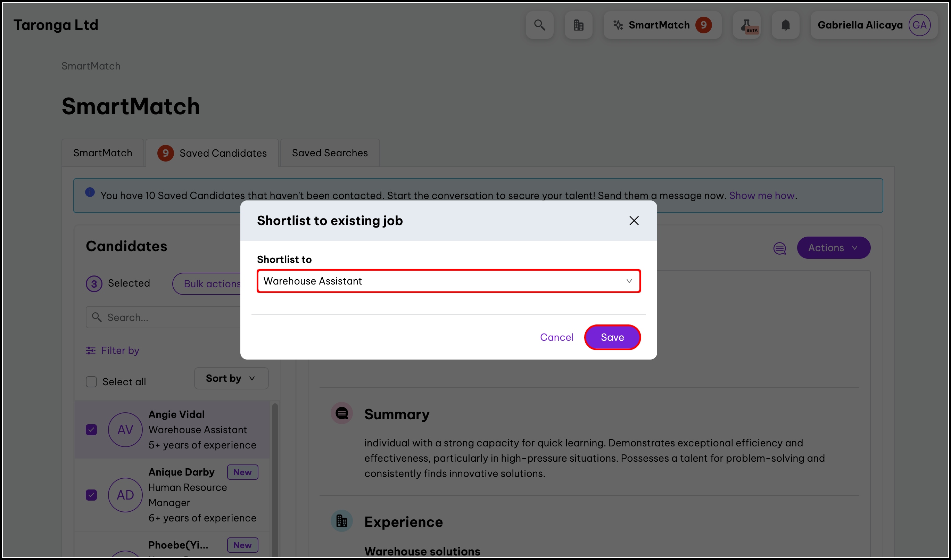Click the search magnifier icon in header
This screenshot has width=951, height=560.
point(539,25)
